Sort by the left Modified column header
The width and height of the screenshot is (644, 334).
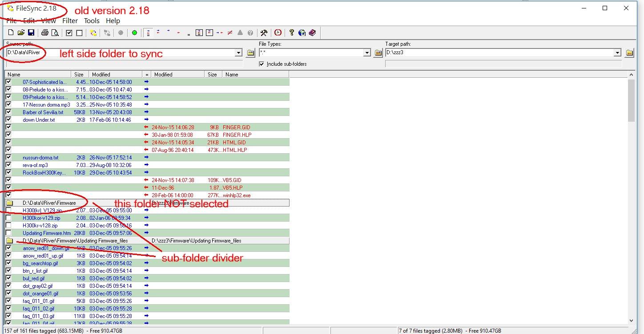[x=115, y=74]
